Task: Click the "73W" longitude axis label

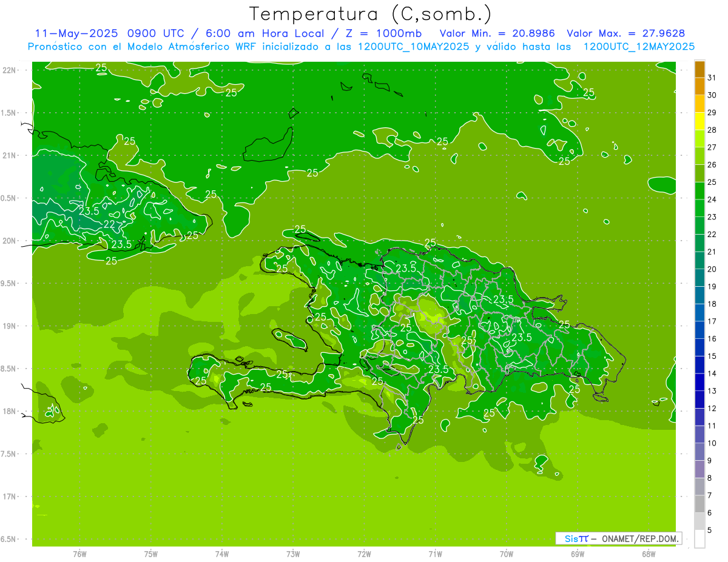Action: [293, 554]
